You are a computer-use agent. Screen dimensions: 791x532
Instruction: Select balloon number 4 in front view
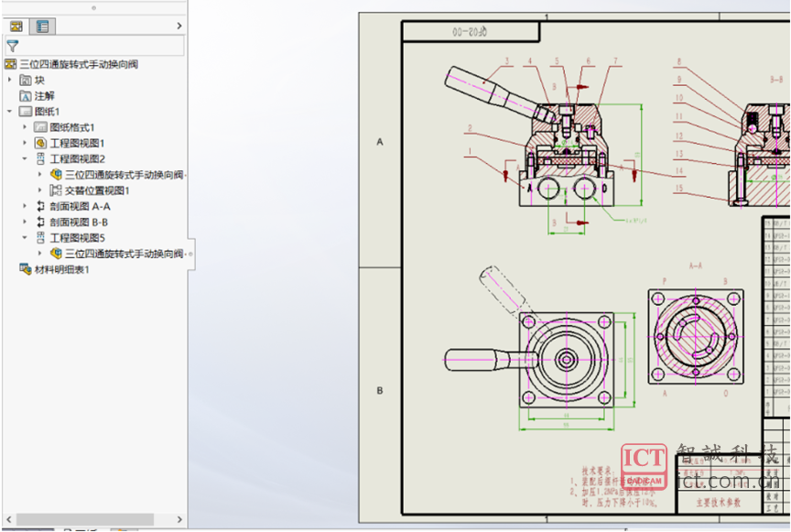[x=530, y=61]
